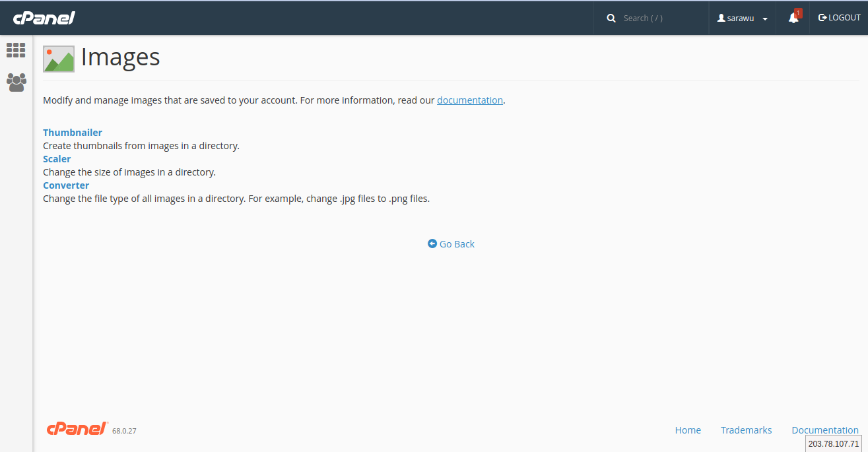Click the notifications bell icon
868x452 pixels.
point(793,18)
